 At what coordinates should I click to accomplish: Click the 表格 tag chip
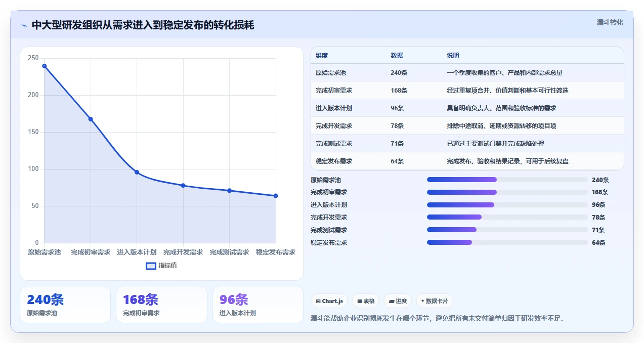tap(366, 301)
